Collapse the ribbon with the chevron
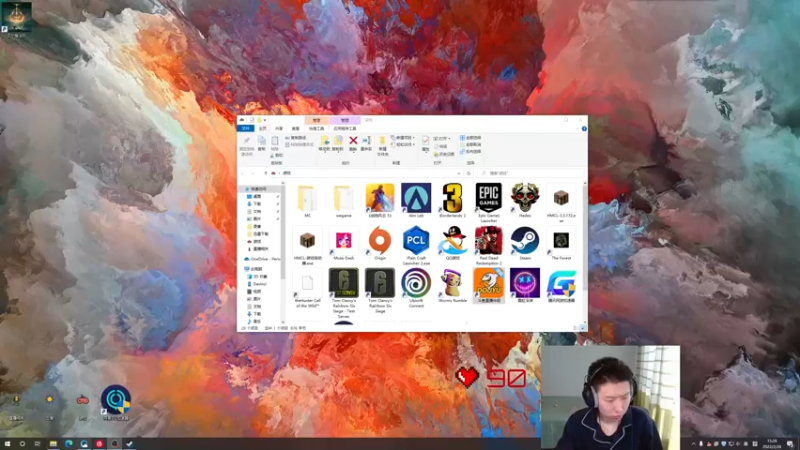Image resolution: width=800 pixels, height=450 pixels. [578, 129]
